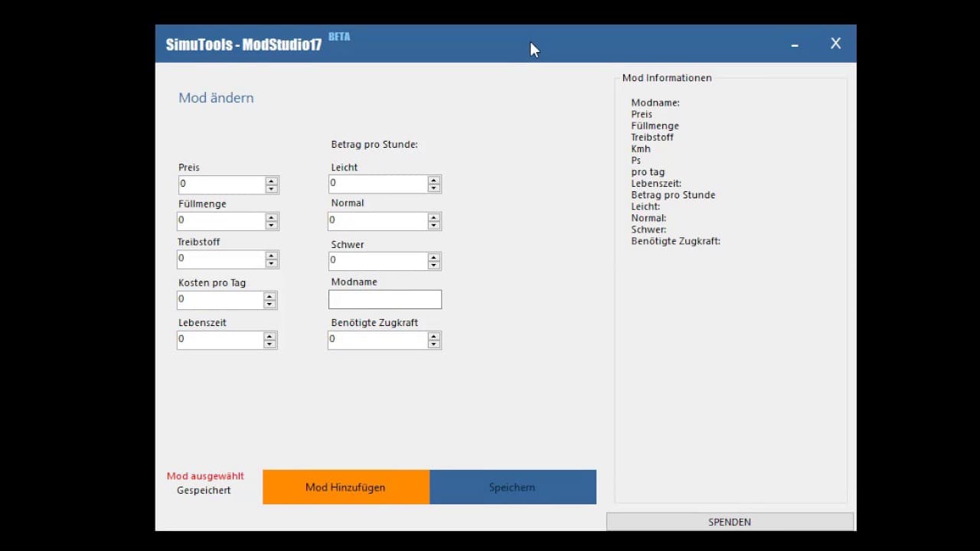Image resolution: width=980 pixels, height=551 pixels.
Task: Click the SimuTools - ModStudio17 title text
Action: (x=243, y=44)
